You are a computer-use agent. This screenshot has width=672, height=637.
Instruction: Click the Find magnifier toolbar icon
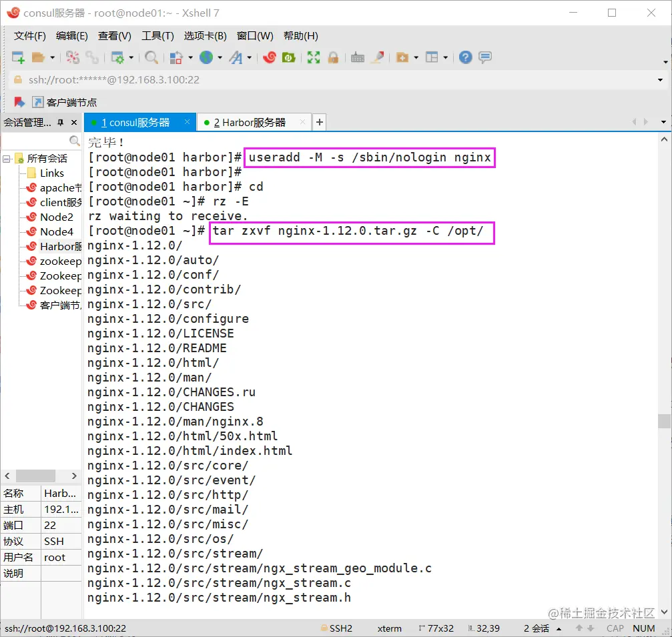click(x=151, y=57)
